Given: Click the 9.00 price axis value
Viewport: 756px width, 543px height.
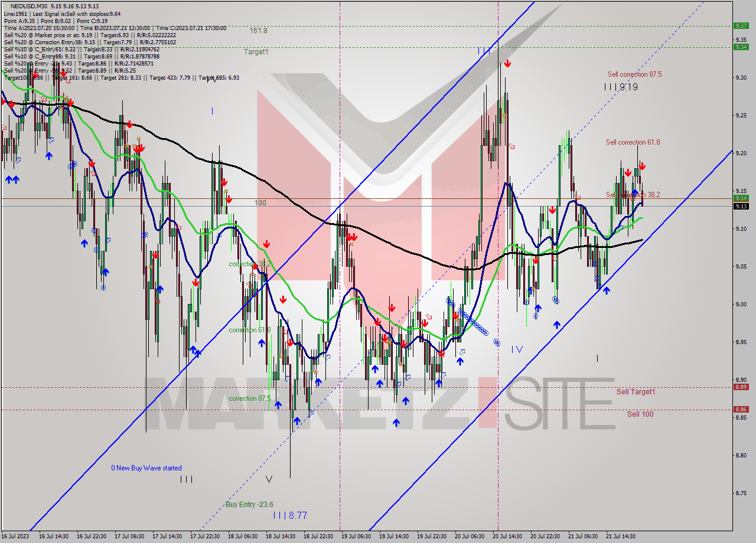Looking at the screenshot, I should [741, 305].
